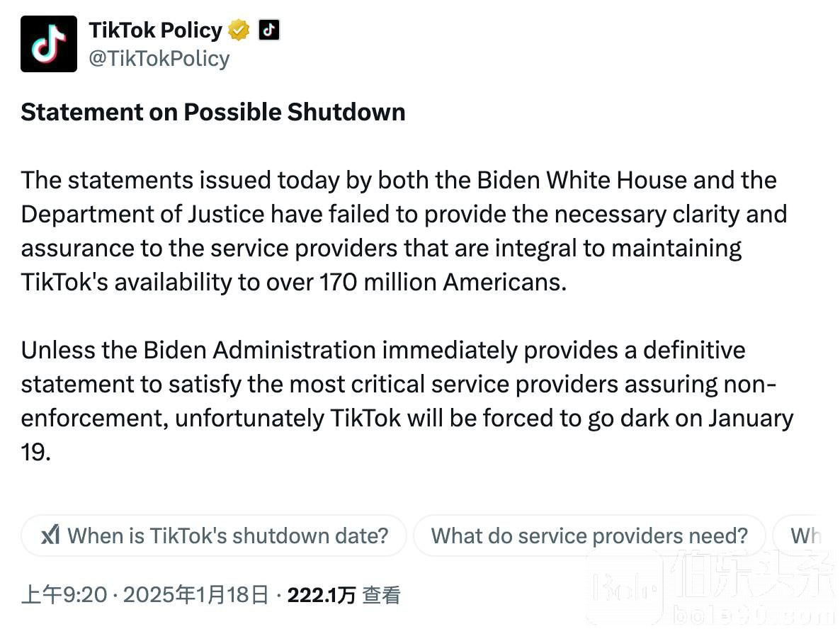The width and height of the screenshot is (840, 629).
Task: Click the paragraph starting "Unless the Biden Administration"
Action: 407,401
